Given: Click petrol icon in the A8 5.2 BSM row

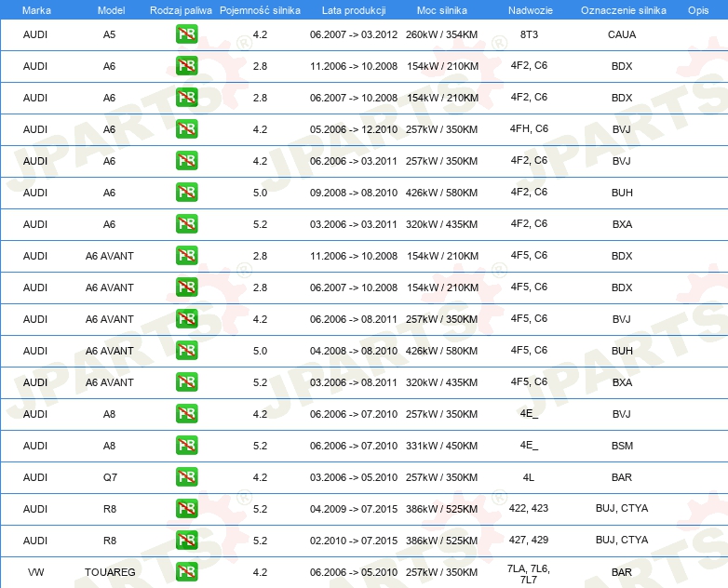Looking at the screenshot, I should coord(186,445).
